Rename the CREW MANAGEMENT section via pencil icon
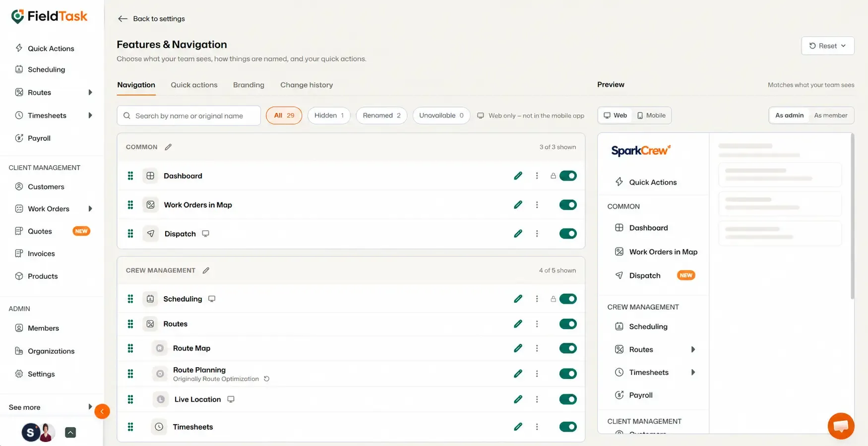Screen dimensions: 868x446 coord(206,270)
